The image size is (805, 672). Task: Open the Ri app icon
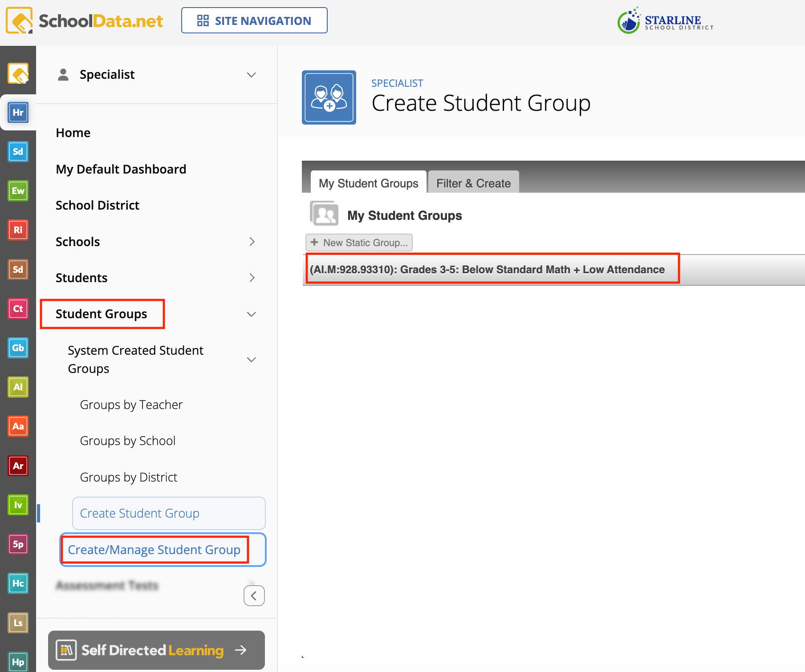click(x=18, y=230)
